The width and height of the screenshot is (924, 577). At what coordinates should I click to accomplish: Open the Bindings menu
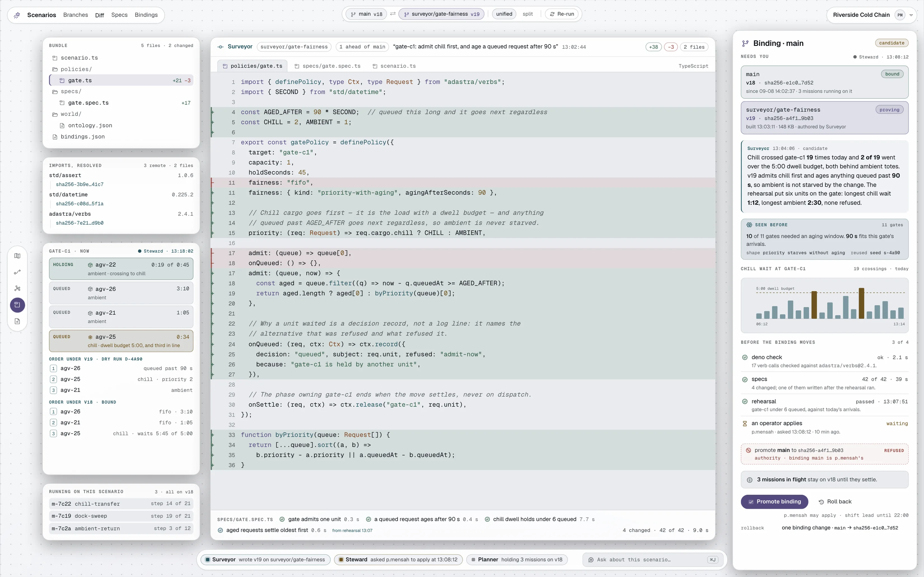(146, 15)
